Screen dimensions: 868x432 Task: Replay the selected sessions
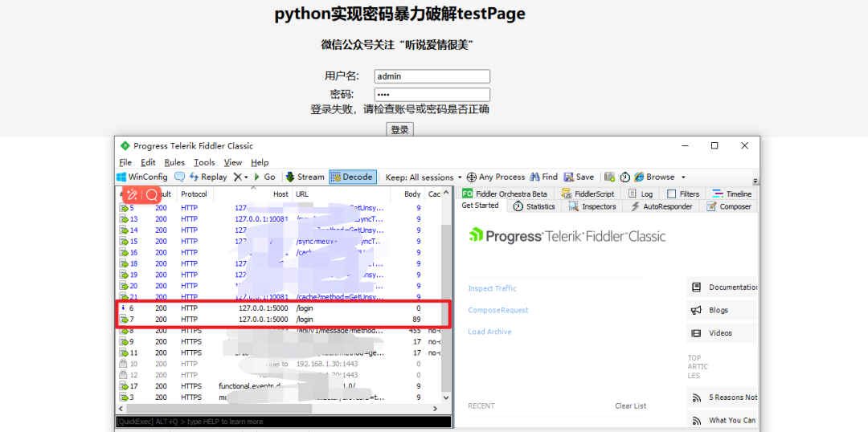(208, 177)
